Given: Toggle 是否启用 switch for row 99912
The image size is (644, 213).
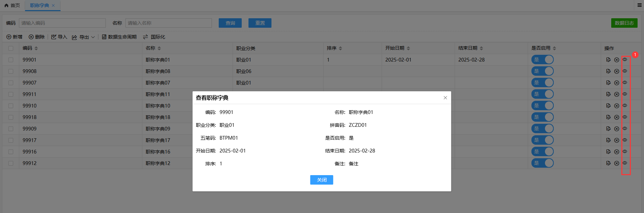Looking at the screenshot, I should [543, 163].
